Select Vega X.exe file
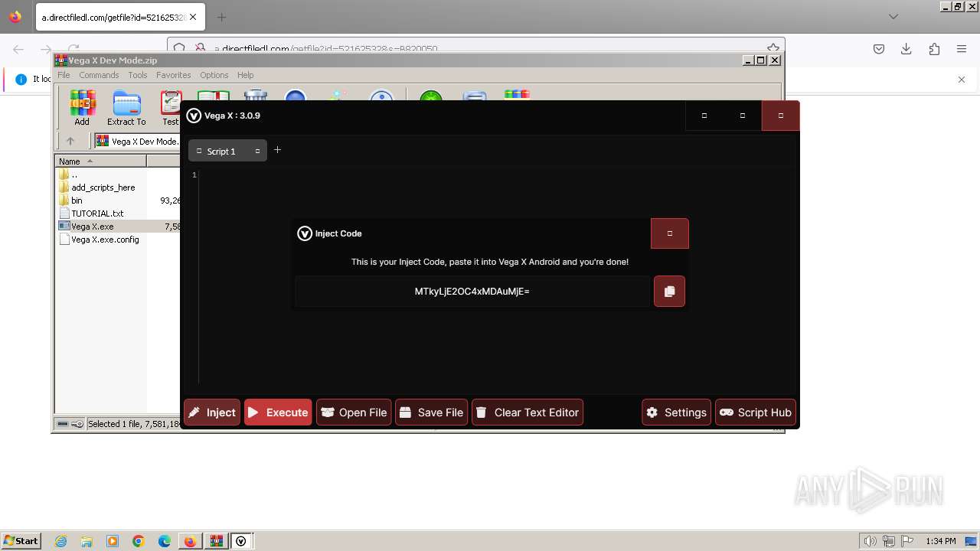Viewport: 980px width, 551px height. [87, 227]
